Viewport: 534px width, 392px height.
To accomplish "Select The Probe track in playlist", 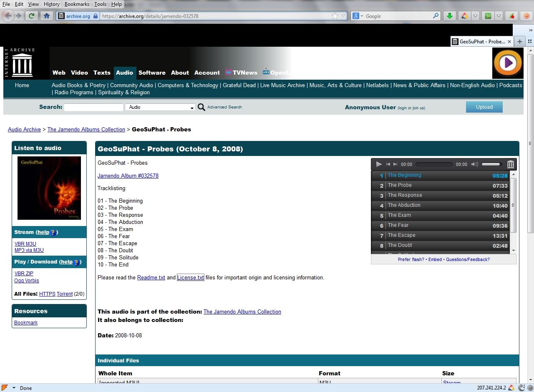I will point(440,185).
